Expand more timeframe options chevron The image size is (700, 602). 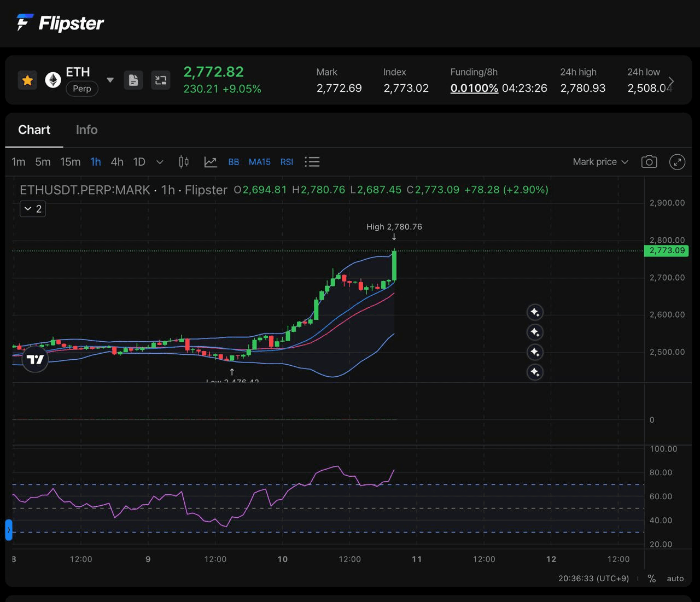[x=160, y=162]
